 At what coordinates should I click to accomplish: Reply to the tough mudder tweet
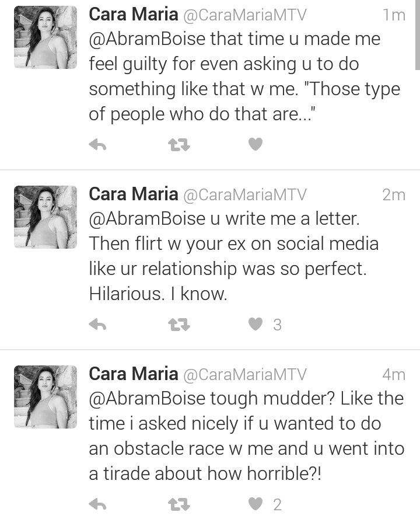point(97,504)
